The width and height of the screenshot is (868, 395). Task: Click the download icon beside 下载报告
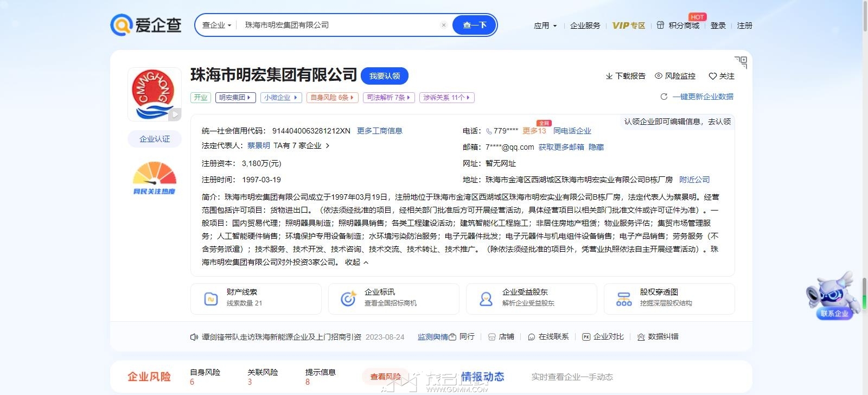click(x=609, y=76)
